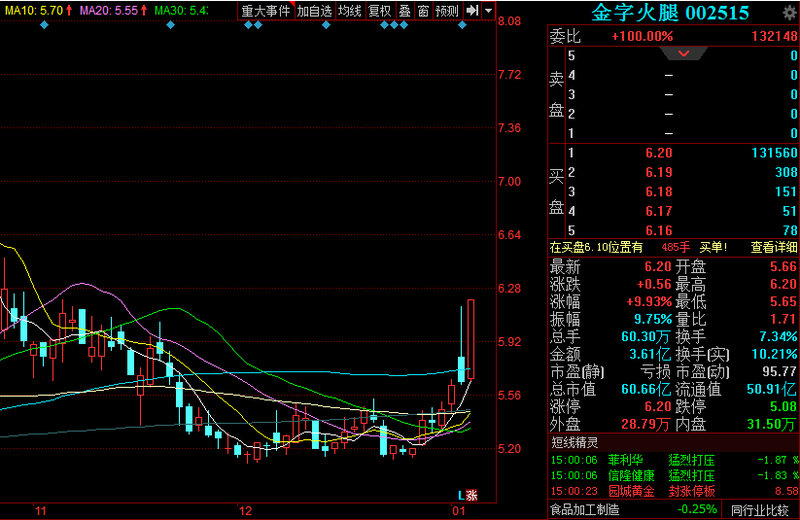Click the 窗 window icon in chart toolbar
800x520 pixels.
pos(423,11)
